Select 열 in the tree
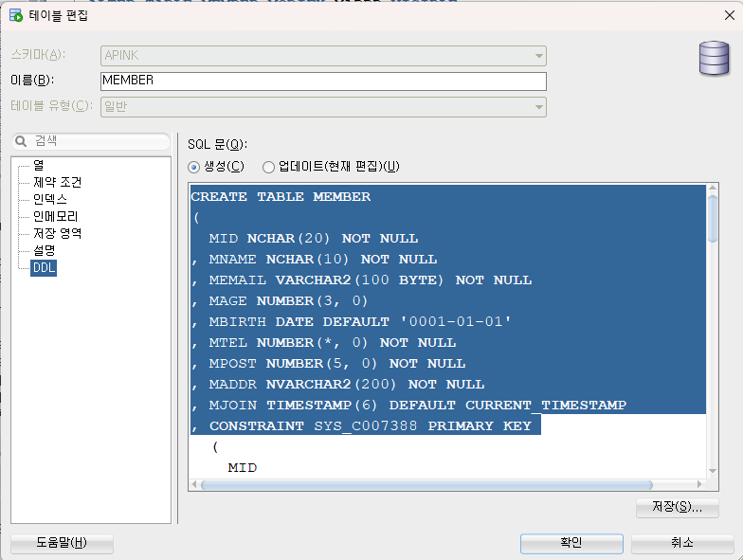This screenshot has height=560, width=743. (x=38, y=165)
